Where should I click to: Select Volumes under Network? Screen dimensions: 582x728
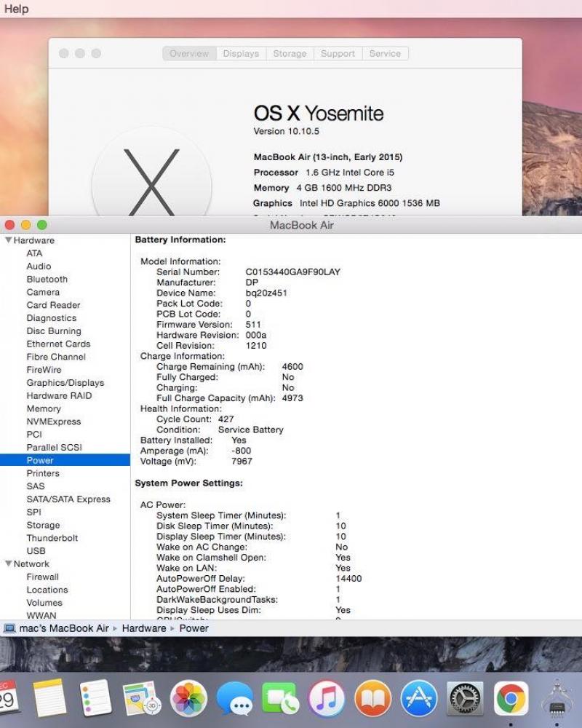[44, 603]
